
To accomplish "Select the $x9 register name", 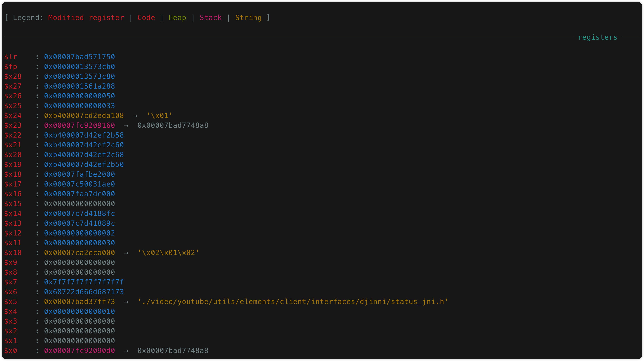I will [11, 262].
